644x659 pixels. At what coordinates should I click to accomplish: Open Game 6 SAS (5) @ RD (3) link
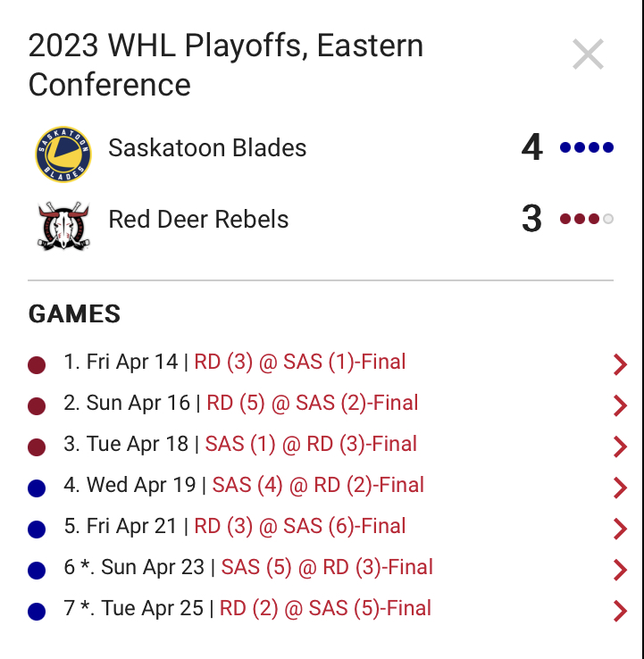click(x=327, y=567)
